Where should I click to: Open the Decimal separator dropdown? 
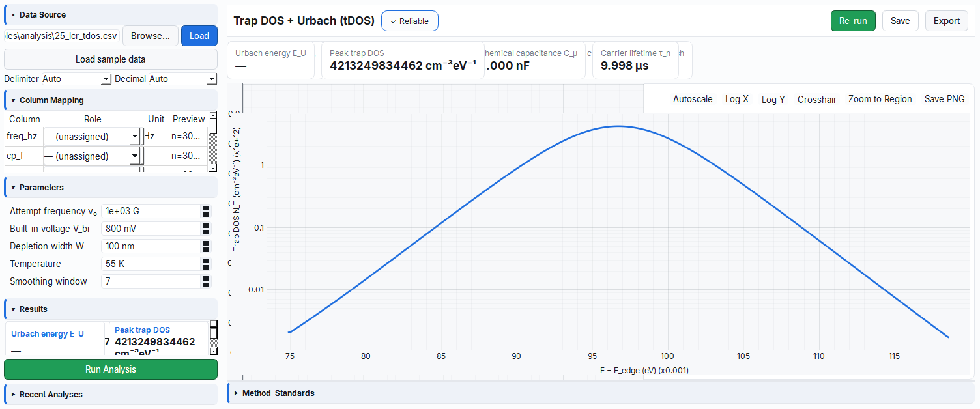click(x=182, y=79)
